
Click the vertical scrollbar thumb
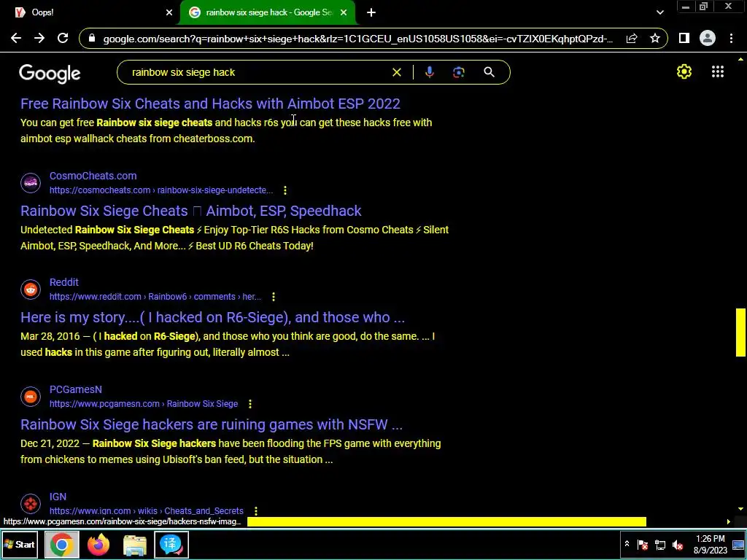(740, 332)
